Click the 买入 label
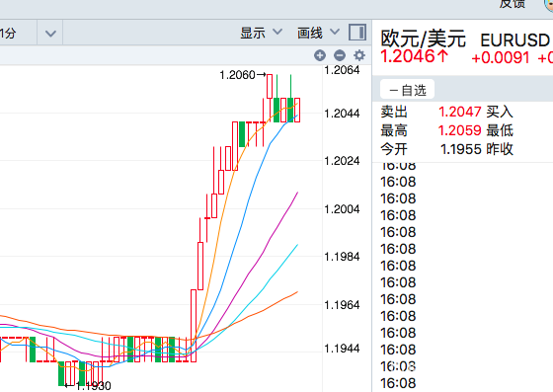Viewport: 553px width, 392px height. click(x=500, y=113)
